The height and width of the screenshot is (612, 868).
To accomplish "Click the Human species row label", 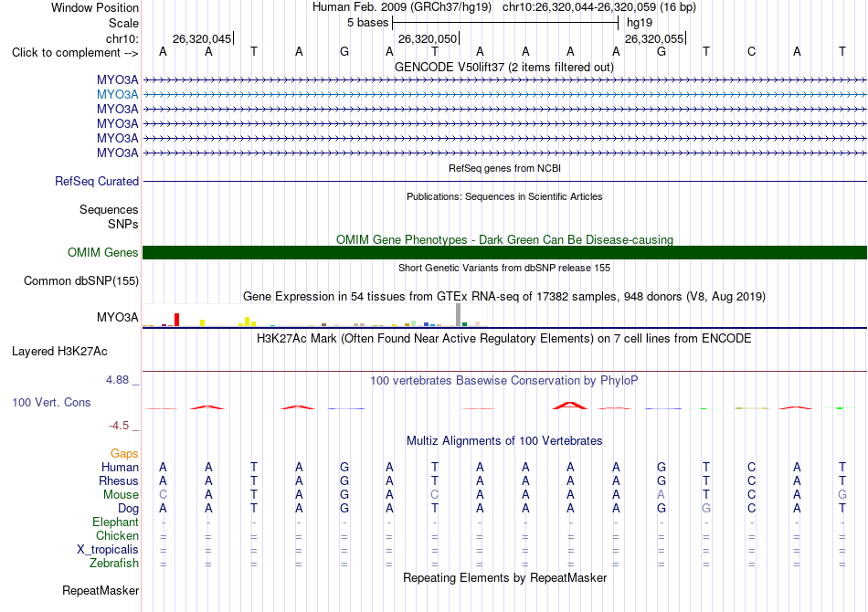I will tap(120, 468).
